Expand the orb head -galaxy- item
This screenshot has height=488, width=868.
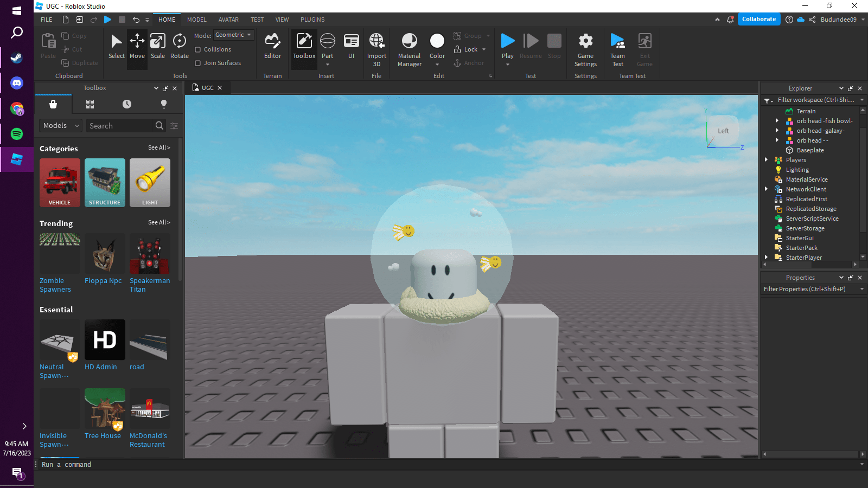pos(777,131)
